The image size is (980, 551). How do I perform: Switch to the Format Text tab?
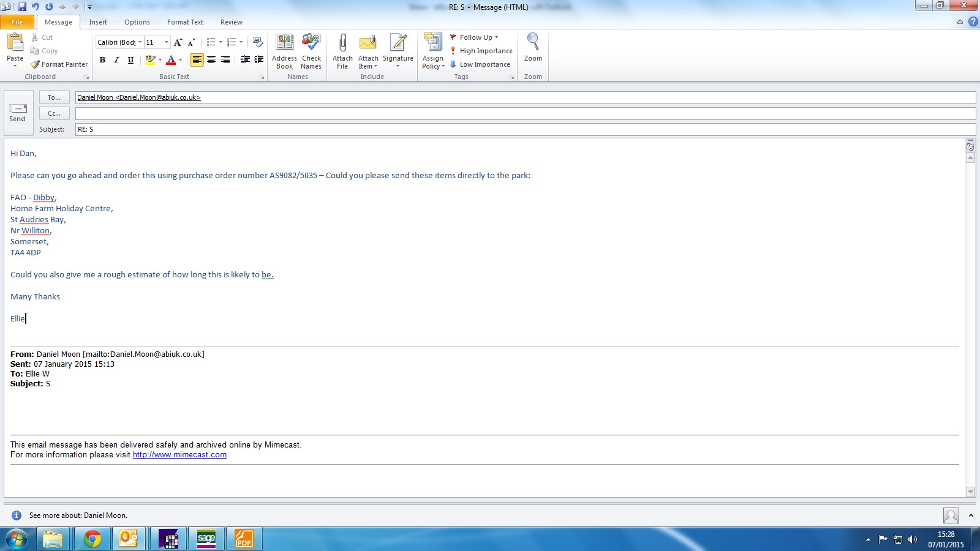[185, 22]
